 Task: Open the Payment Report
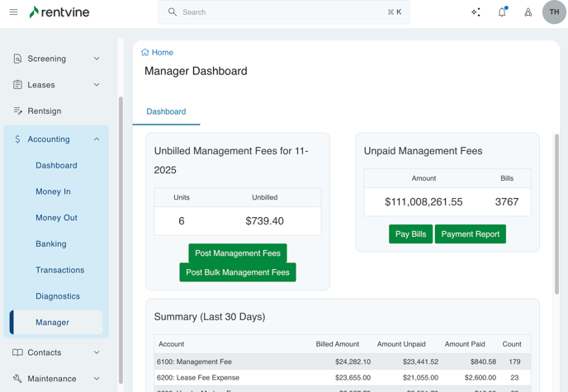pos(470,234)
